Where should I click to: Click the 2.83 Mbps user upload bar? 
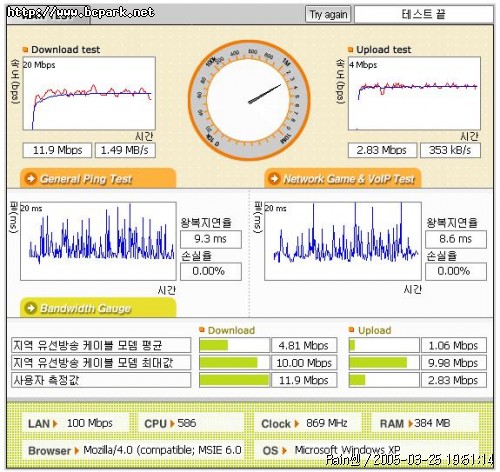pyautogui.click(x=384, y=380)
